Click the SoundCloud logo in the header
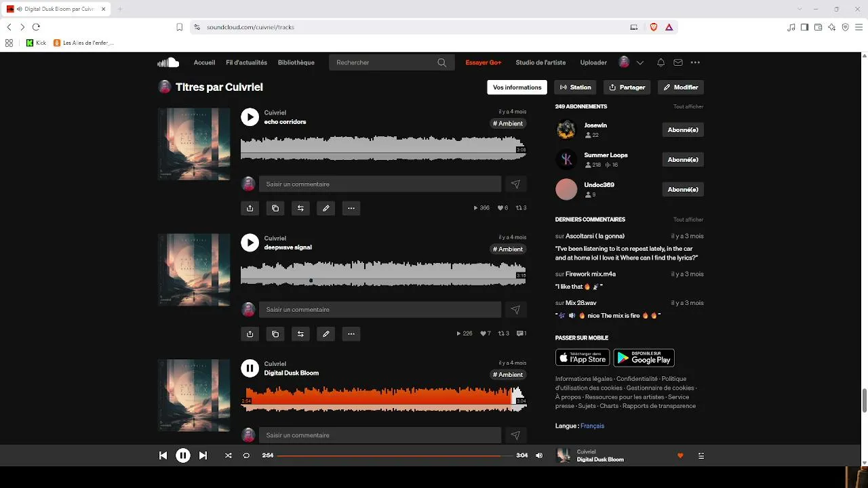The width and height of the screenshot is (868, 488). [168, 62]
